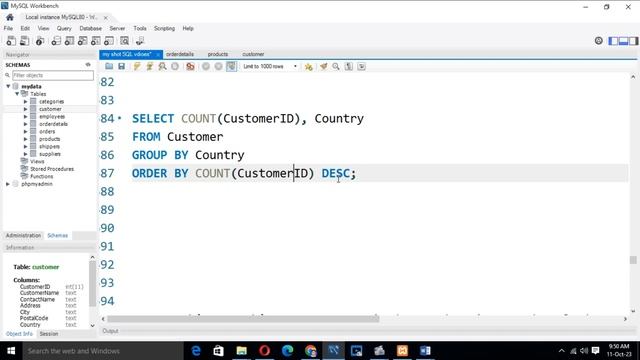Commit the current transaction

(206, 66)
